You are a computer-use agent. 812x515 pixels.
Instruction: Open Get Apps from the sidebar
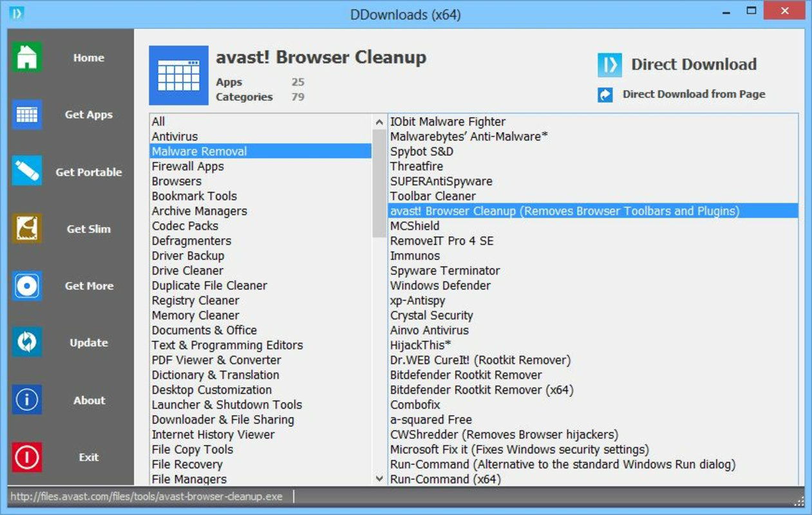26,114
